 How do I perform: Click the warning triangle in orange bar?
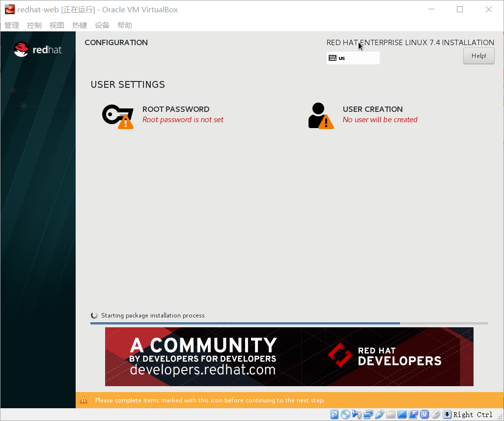tap(84, 400)
